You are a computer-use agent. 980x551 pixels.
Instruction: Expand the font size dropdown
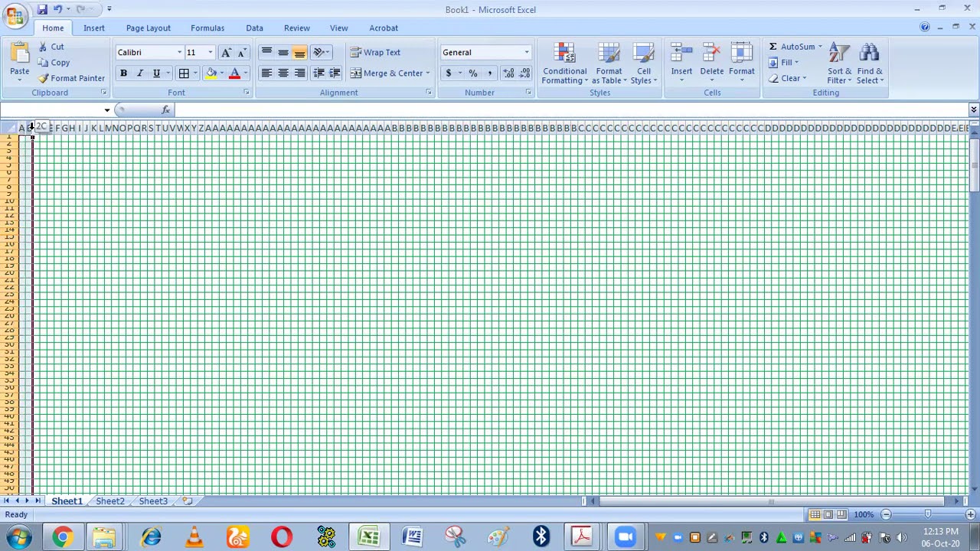click(x=210, y=52)
